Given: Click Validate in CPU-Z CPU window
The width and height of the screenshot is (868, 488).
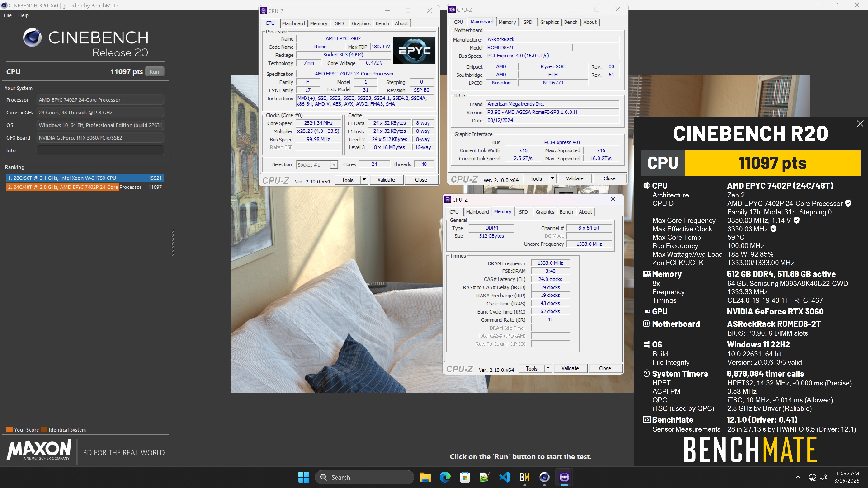Looking at the screenshot, I should coord(386,180).
